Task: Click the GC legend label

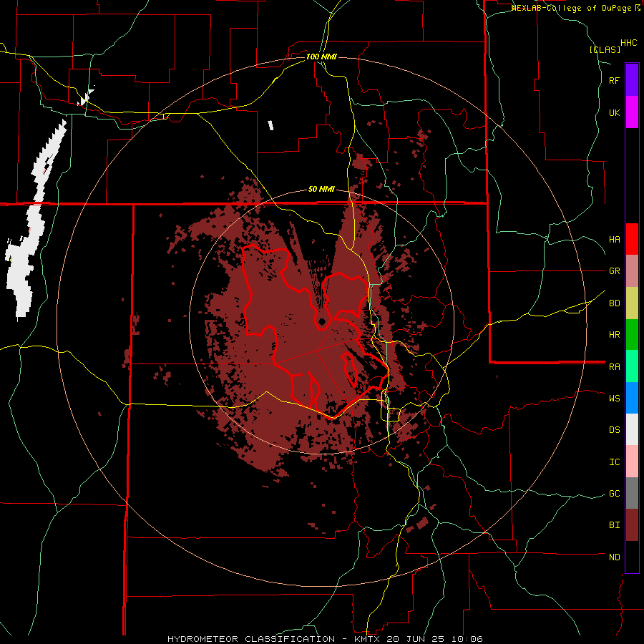Action: point(614,494)
